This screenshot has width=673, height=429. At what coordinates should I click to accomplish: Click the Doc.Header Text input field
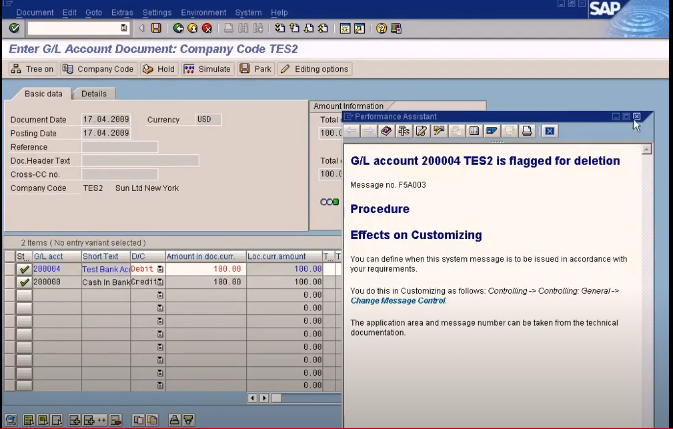point(140,161)
